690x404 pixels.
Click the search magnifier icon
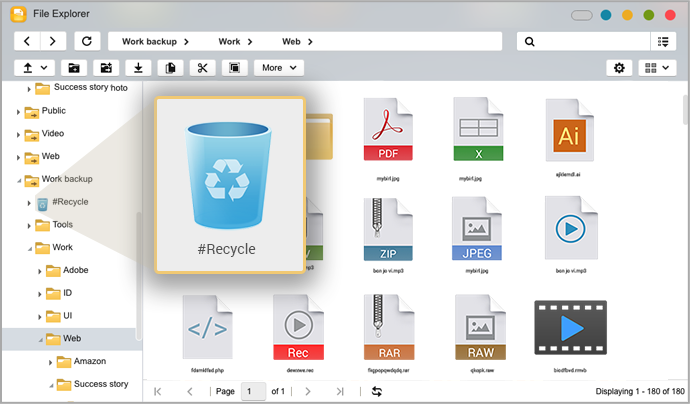click(530, 42)
